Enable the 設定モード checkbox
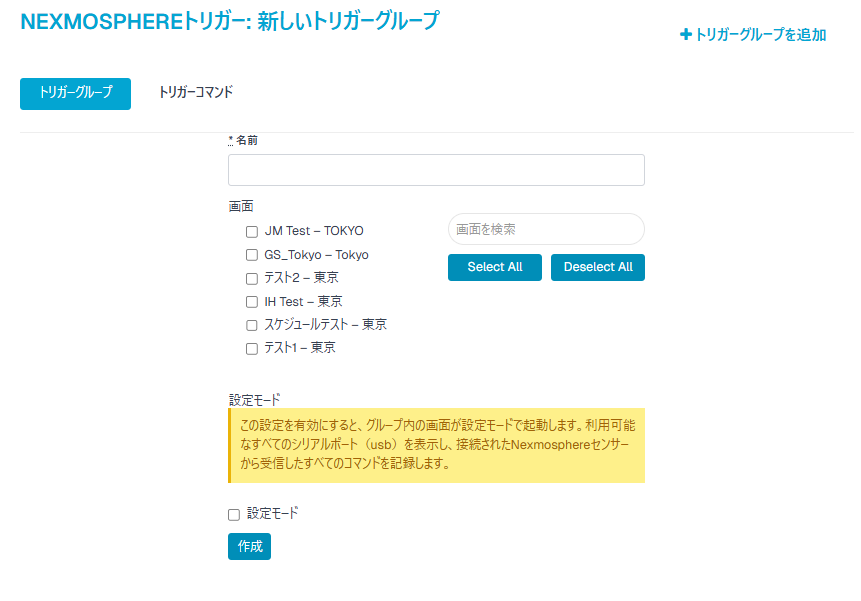The image size is (861, 601). pos(234,515)
